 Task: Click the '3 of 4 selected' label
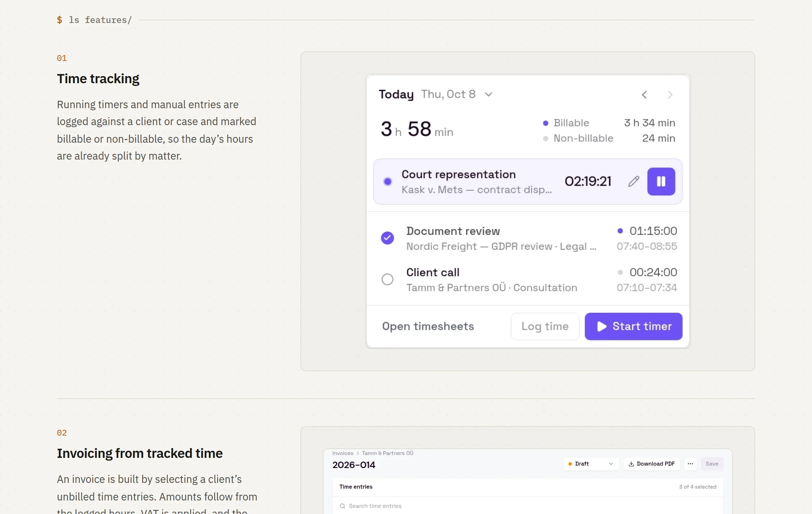pos(698,487)
